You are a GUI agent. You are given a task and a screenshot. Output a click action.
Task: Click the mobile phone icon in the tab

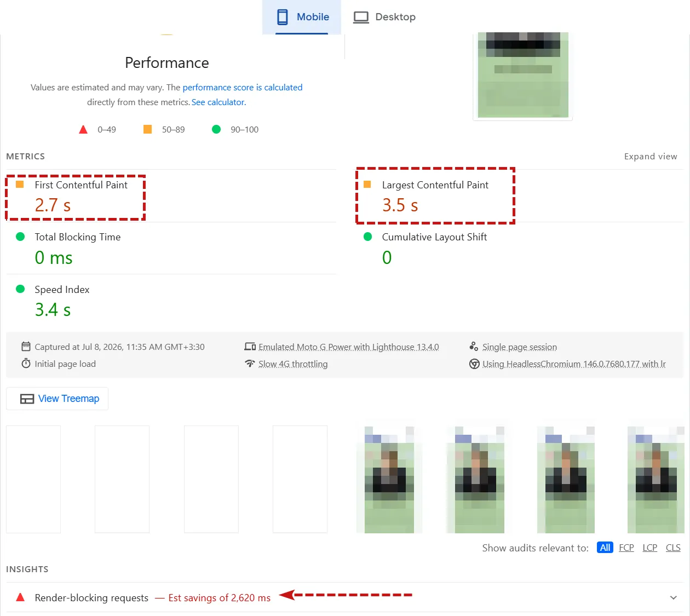(283, 17)
